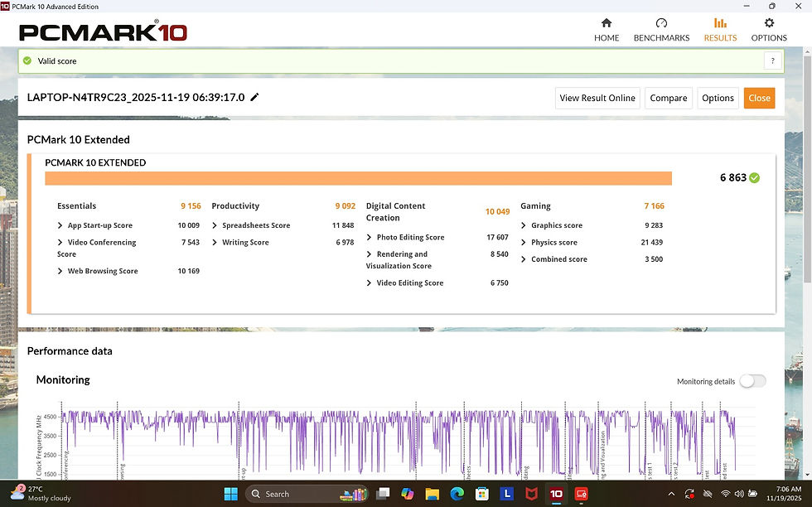Click the green valid score checkmark next to 6 863
This screenshot has height=507, width=812.
755,177
